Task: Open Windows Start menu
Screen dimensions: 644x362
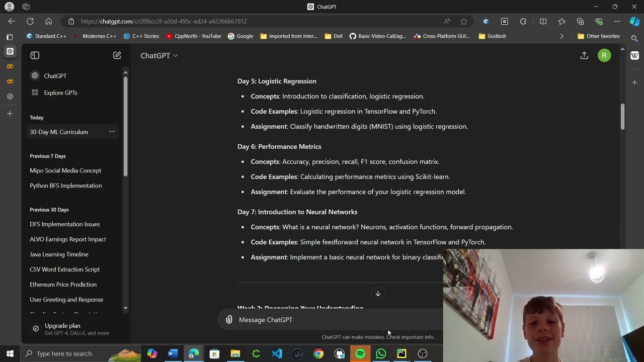Action: 10,353
